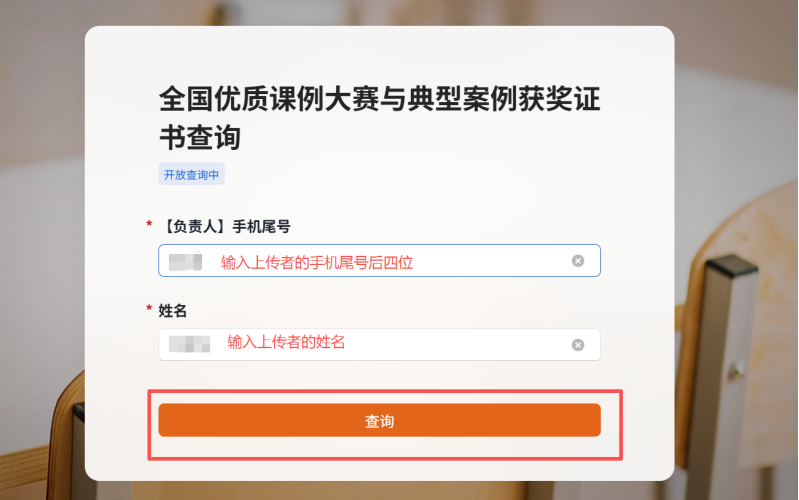This screenshot has height=500, width=799.
Task: Click the 开放查询中 status tag
Action: (x=192, y=175)
